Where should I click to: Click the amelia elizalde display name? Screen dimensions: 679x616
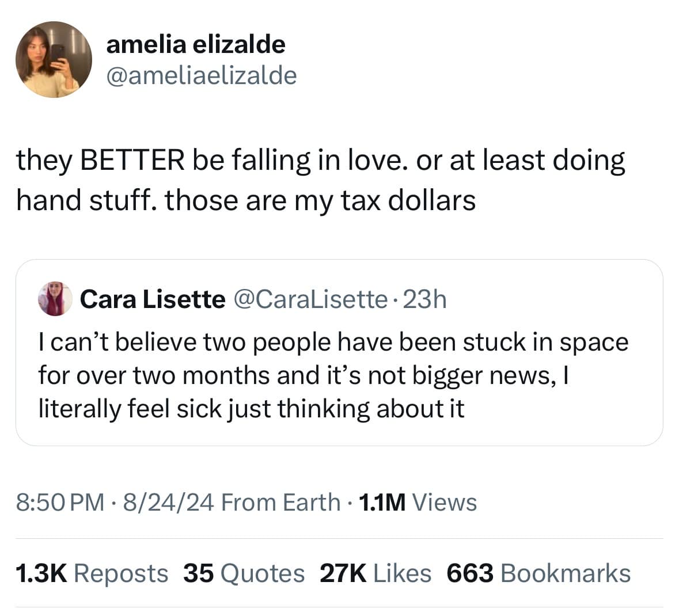pos(195,44)
